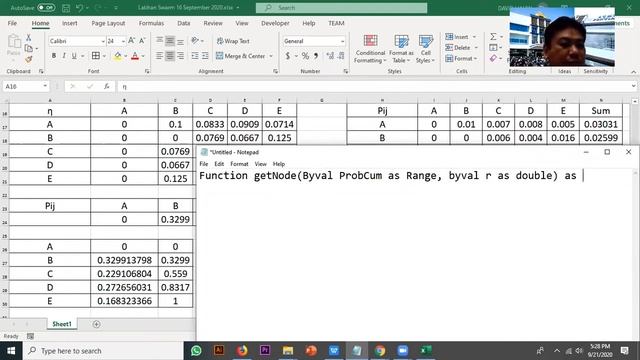Add a new sheet
The image size is (640, 360).
96,324
